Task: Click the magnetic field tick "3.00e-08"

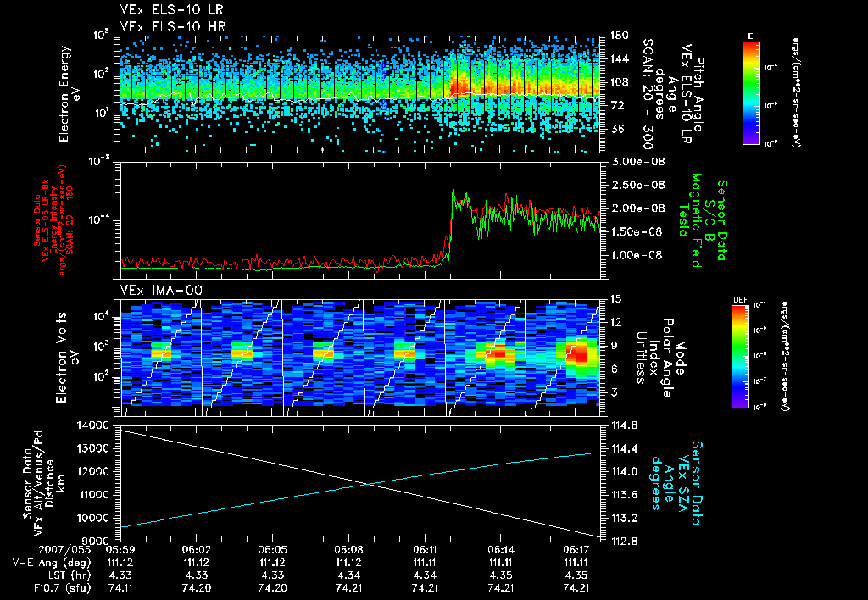Action: coord(637,162)
